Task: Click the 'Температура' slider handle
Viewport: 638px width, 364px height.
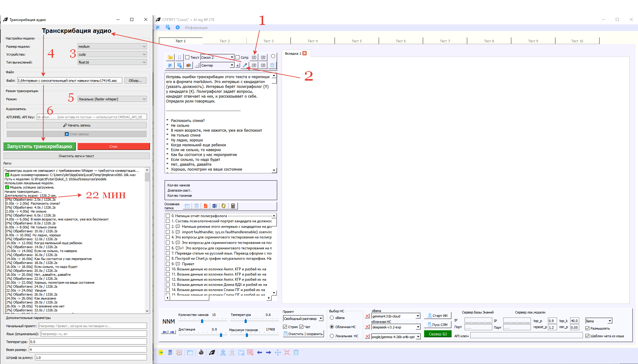Action: (x=246, y=321)
